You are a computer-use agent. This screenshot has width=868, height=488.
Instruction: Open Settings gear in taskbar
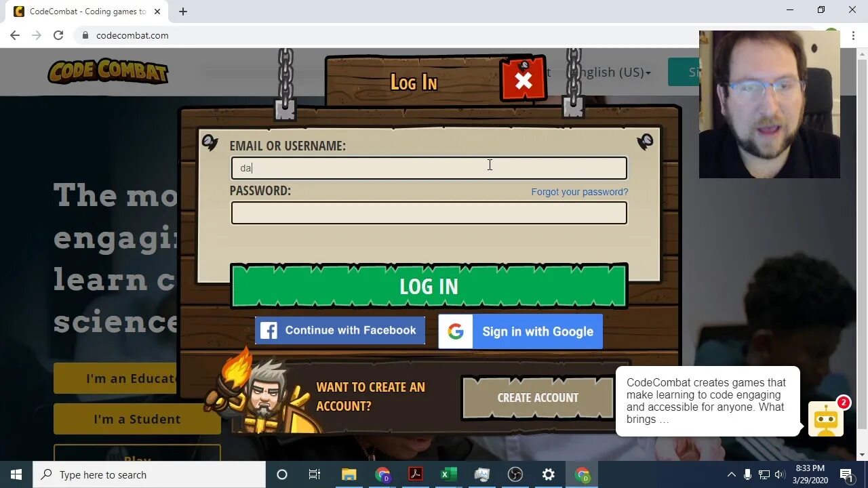click(549, 474)
